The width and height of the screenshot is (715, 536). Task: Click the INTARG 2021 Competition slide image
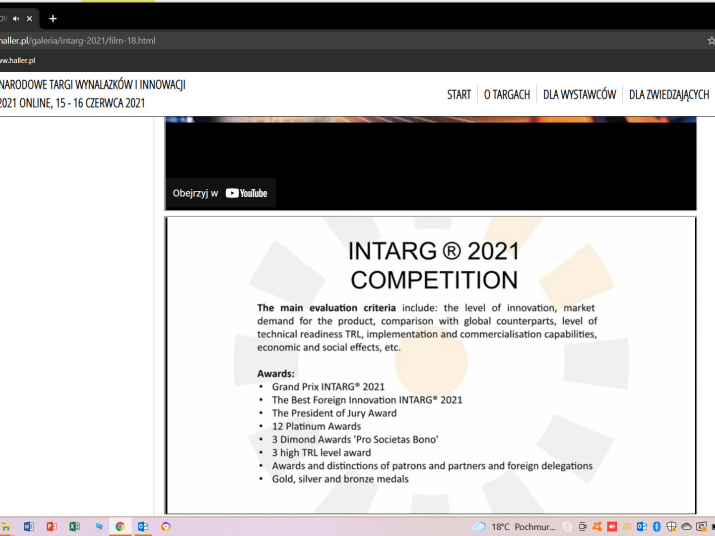click(430, 365)
